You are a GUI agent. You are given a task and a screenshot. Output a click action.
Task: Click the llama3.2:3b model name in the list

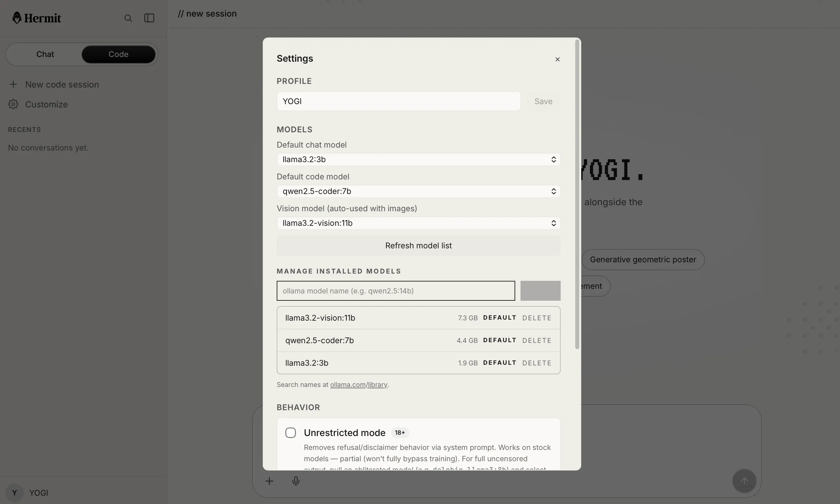[x=307, y=363]
